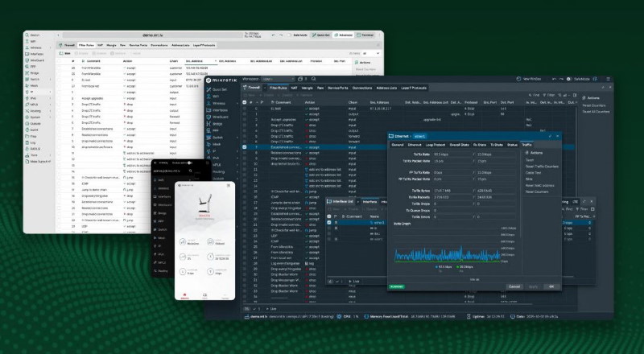Switch to Mangle tab in dark window
Screen dimensions: 644x354
pyautogui.click(x=308, y=88)
